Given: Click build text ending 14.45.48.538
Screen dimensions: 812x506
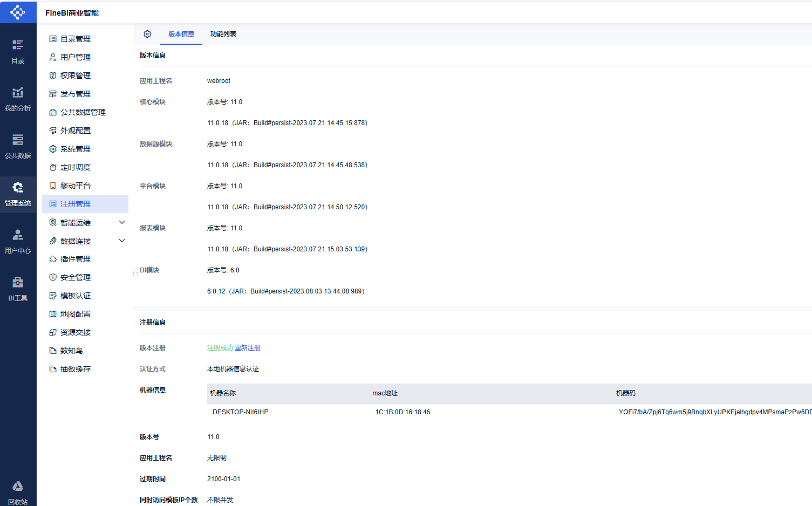Looking at the screenshot, I should click(288, 165).
